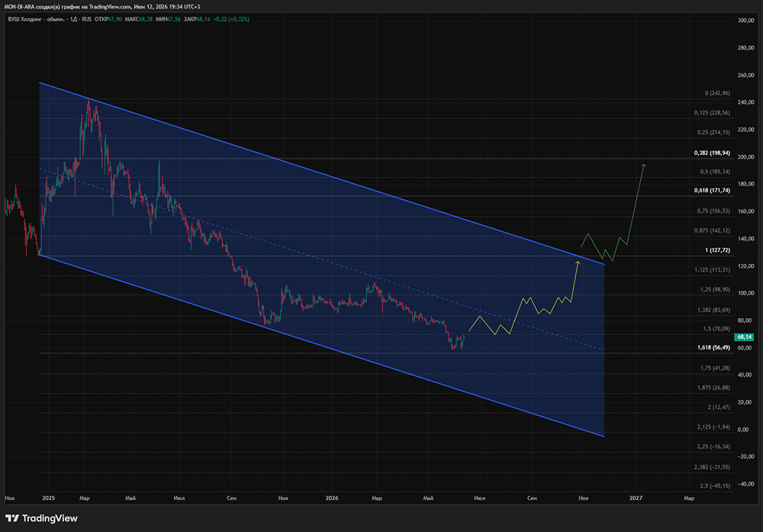Click the TradingView logo
Viewport: 763px width, 532px height.
click(41, 518)
